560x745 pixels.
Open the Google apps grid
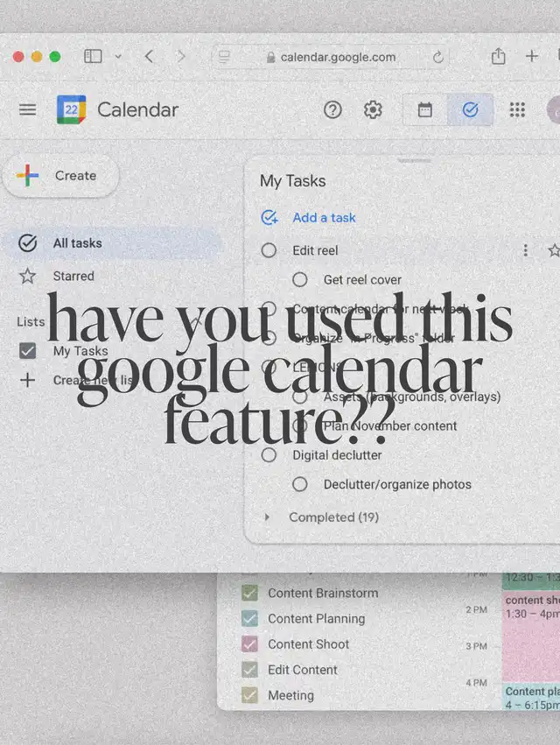pyautogui.click(x=517, y=109)
